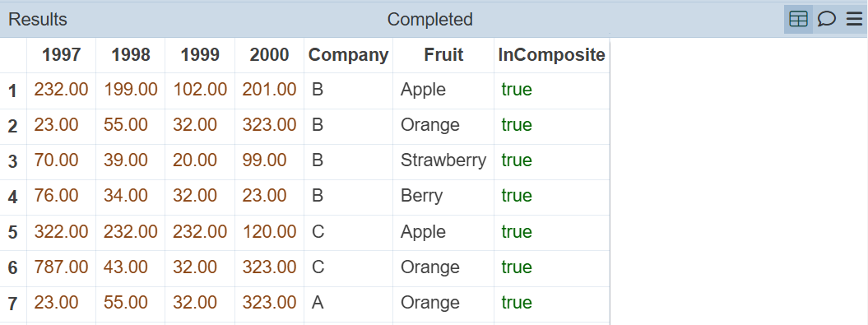The image size is (868, 325).
Task: Select row number 4
Action: pyautogui.click(x=12, y=197)
